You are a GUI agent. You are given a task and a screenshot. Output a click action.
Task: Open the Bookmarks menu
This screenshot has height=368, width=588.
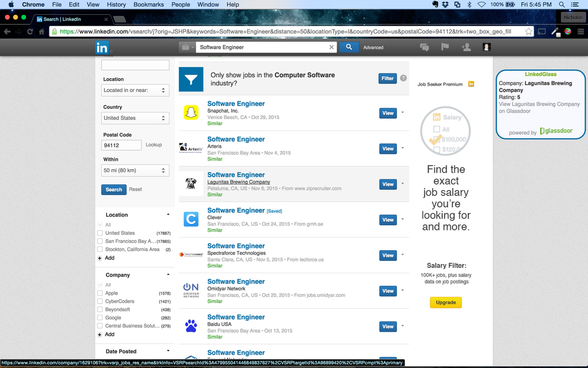pyautogui.click(x=149, y=5)
